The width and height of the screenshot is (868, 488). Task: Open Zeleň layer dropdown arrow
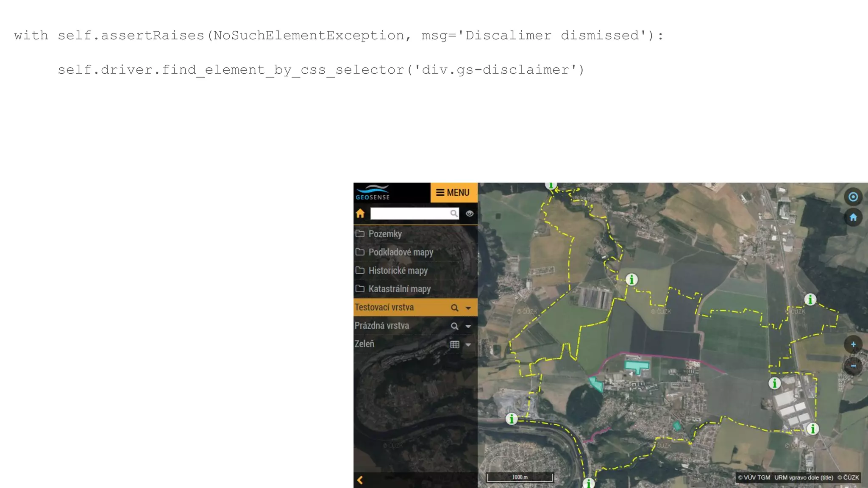[x=468, y=345]
